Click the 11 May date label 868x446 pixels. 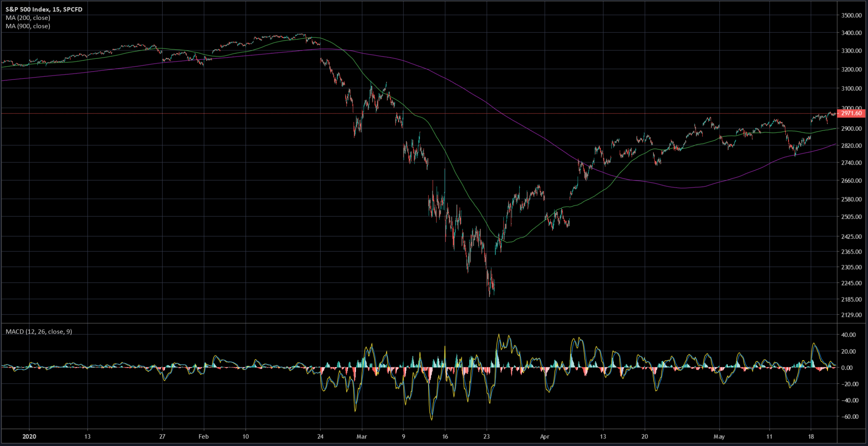click(769, 436)
